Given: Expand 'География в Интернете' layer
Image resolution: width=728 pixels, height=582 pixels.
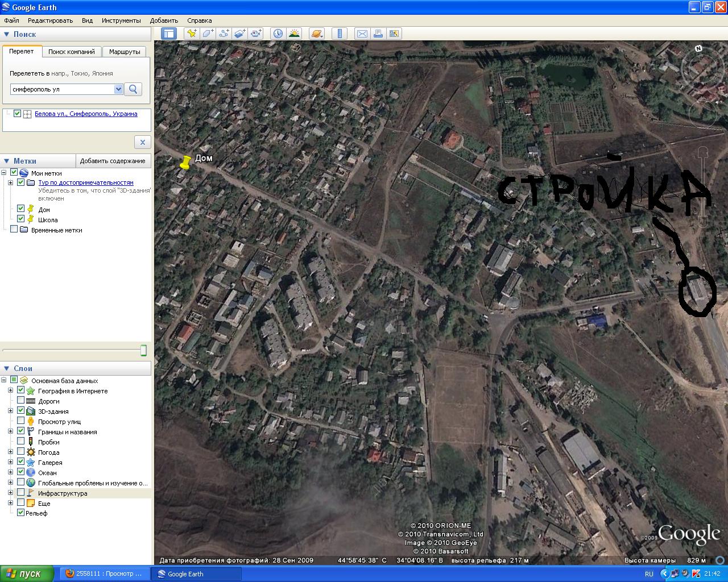Looking at the screenshot, I should coord(10,390).
